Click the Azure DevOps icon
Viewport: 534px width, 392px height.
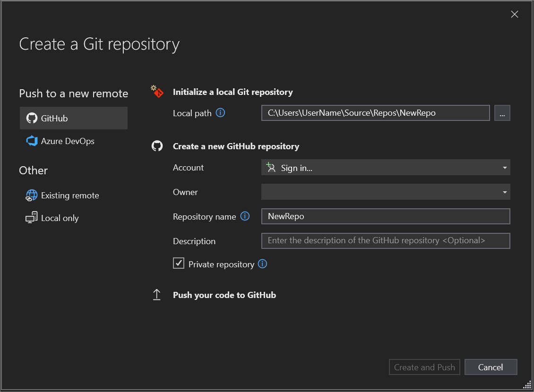32,141
